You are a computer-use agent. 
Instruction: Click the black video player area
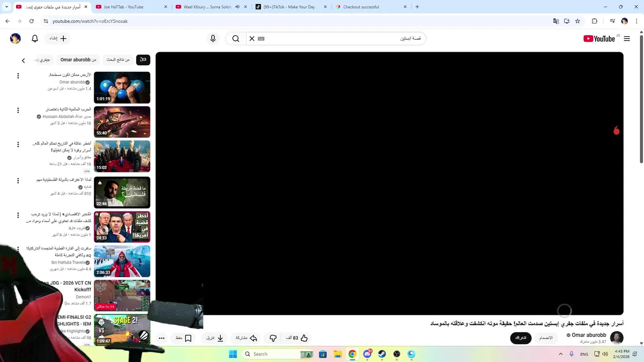[x=389, y=184]
